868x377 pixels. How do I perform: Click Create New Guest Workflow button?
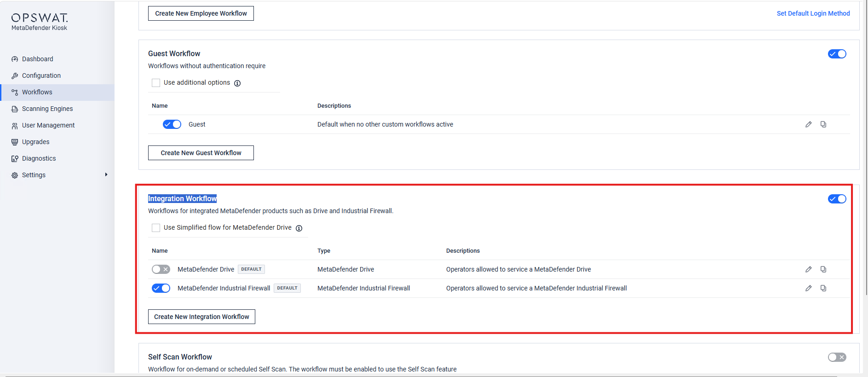pos(201,153)
